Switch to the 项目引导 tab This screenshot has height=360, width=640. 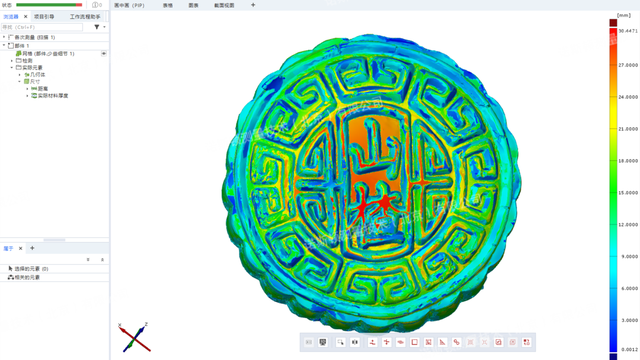point(44,17)
